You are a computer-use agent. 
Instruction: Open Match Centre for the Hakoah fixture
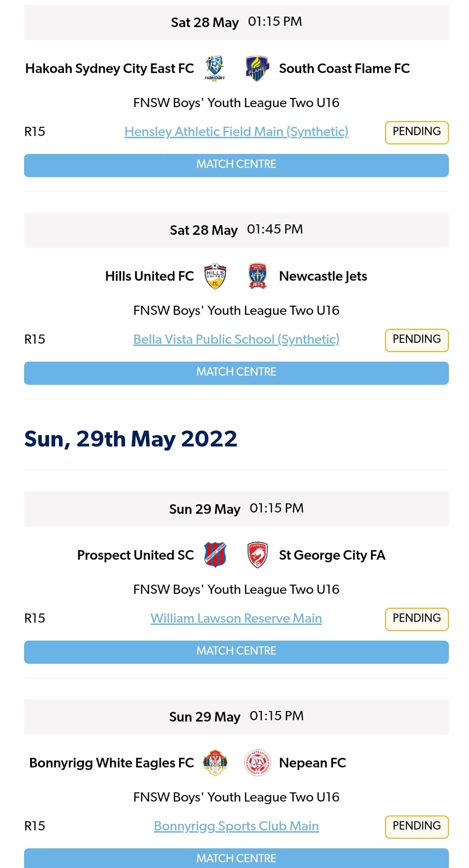click(x=236, y=165)
